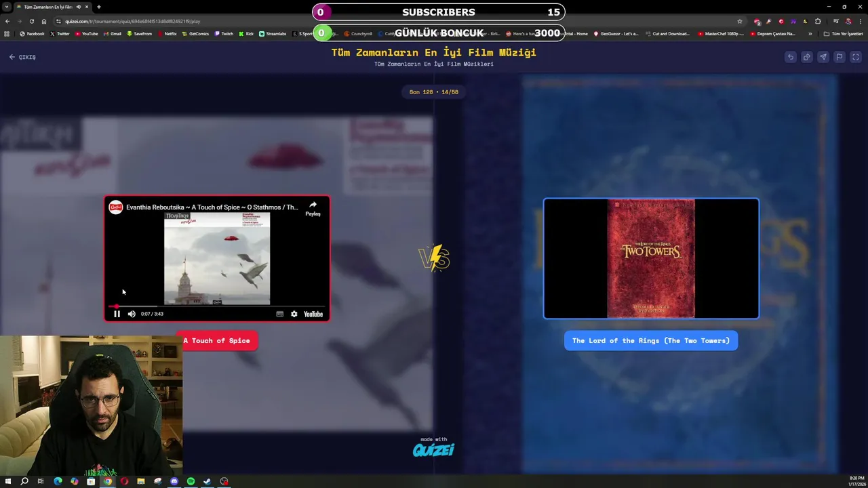The image size is (868, 488).
Task: Open the Kick bookmark
Action: pos(246,33)
